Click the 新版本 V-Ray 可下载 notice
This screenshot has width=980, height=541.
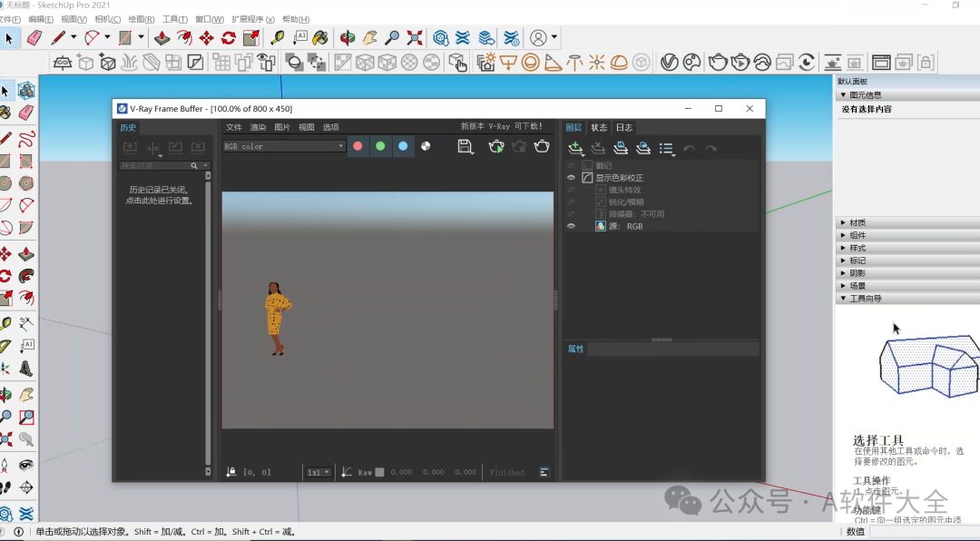pyautogui.click(x=502, y=126)
